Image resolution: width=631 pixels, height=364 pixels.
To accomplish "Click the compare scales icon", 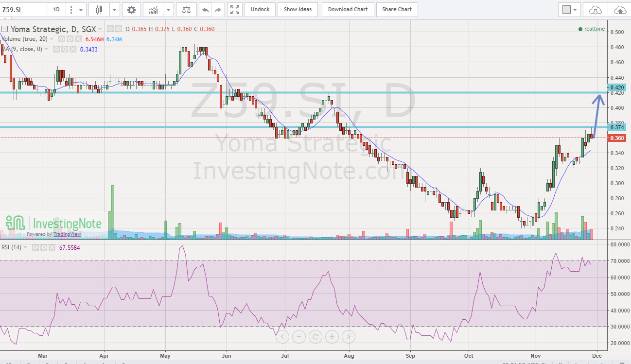I will click(x=186, y=9).
